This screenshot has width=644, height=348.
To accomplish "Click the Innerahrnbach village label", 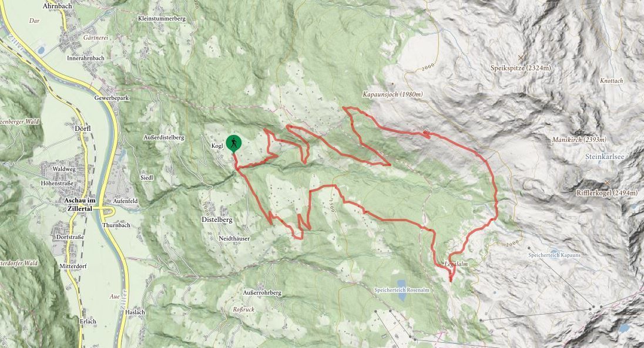I will (86, 58).
